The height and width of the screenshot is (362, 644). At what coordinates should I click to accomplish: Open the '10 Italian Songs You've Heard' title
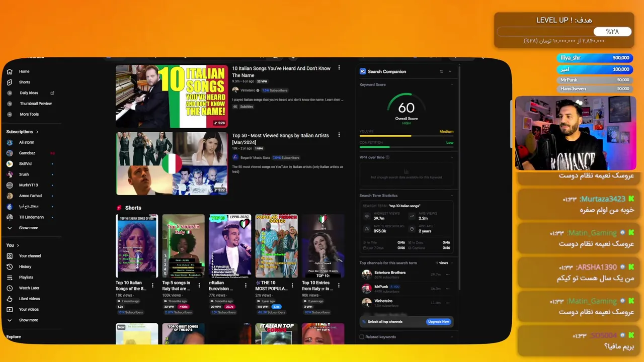281,72
